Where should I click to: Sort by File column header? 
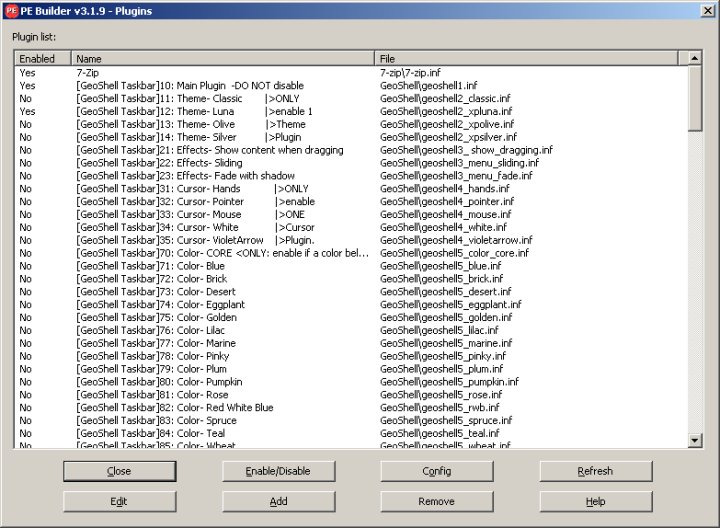tap(526, 59)
